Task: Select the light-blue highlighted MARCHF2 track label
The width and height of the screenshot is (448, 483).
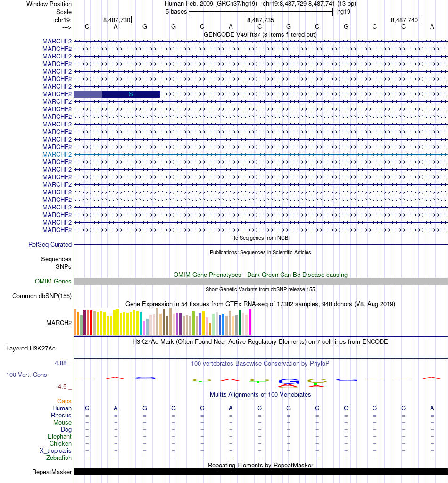Action: pyautogui.click(x=57, y=154)
